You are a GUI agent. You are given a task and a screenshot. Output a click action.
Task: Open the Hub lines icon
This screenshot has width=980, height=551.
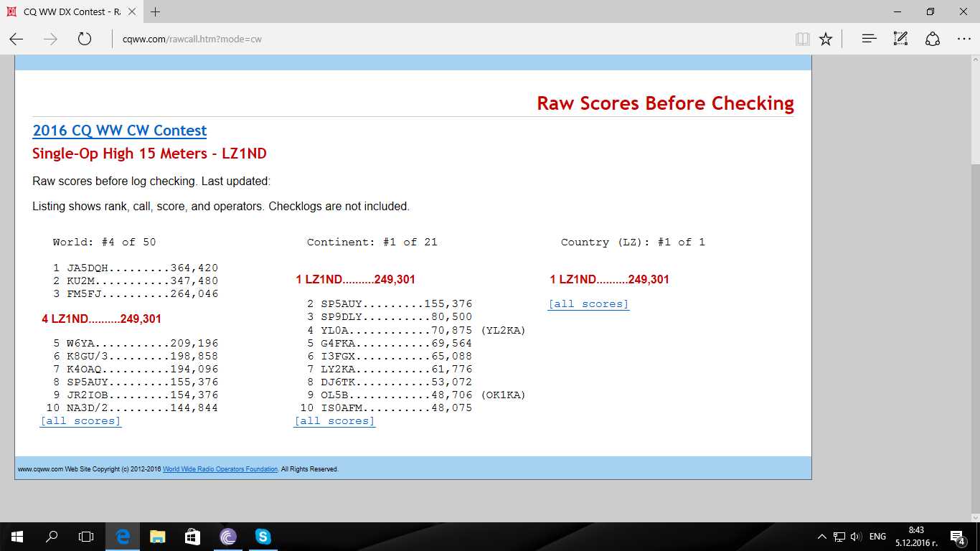pyautogui.click(x=870, y=39)
